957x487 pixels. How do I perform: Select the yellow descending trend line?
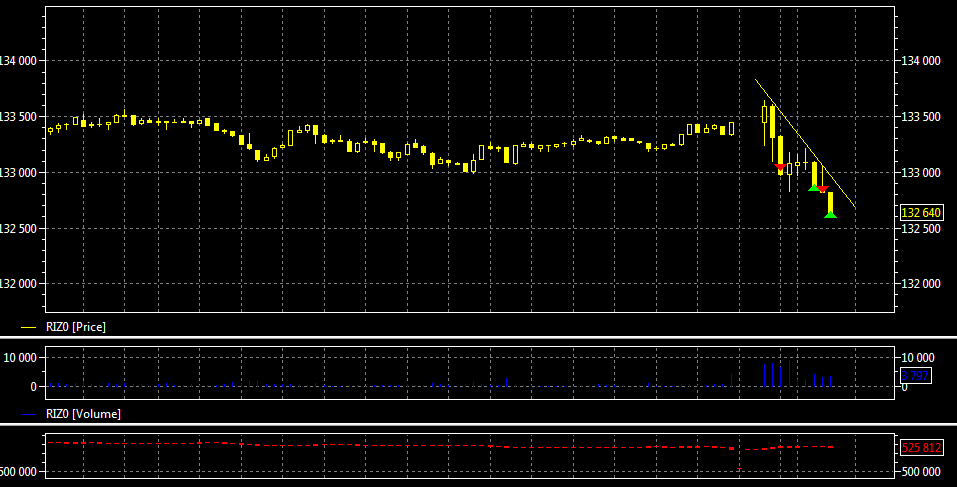click(806, 144)
